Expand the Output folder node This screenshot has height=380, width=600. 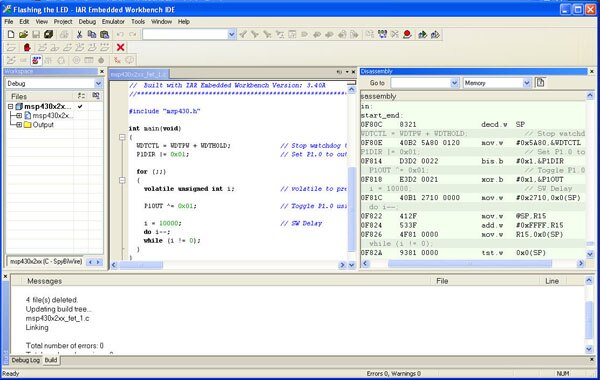coord(19,125)
